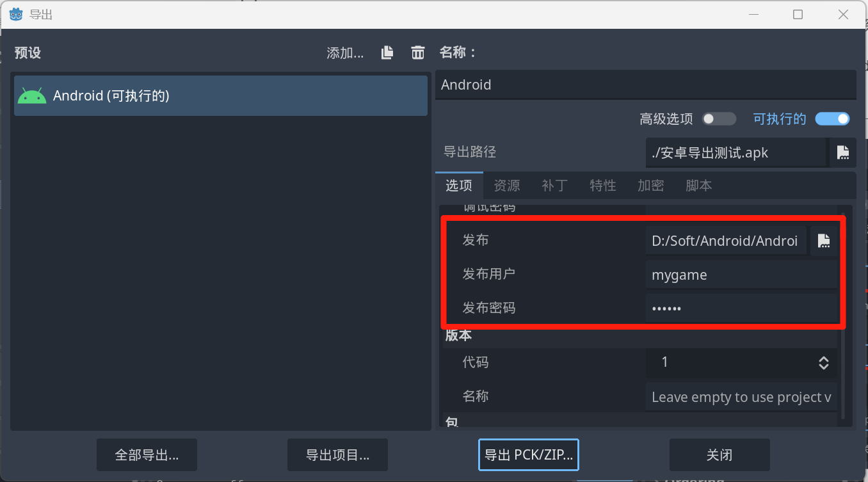868x482 pixels.
Task: Adjust the version 代码 stepper arrows
Action: 824,363
